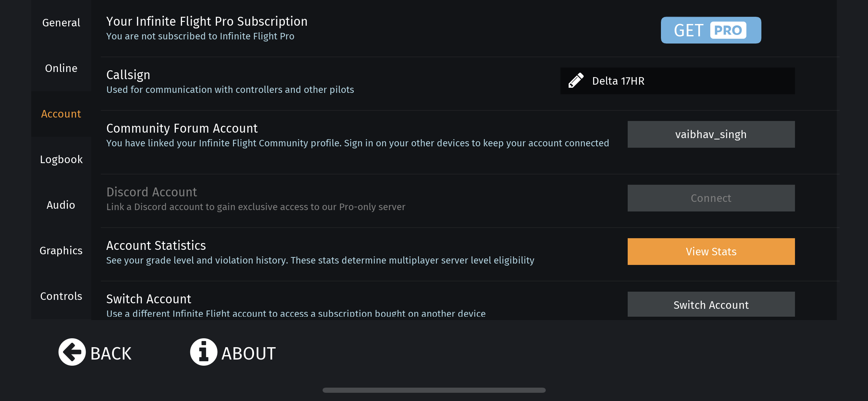Screen dimensions: 868x401
Task: Tap the BACK label text
Action: 111,353
